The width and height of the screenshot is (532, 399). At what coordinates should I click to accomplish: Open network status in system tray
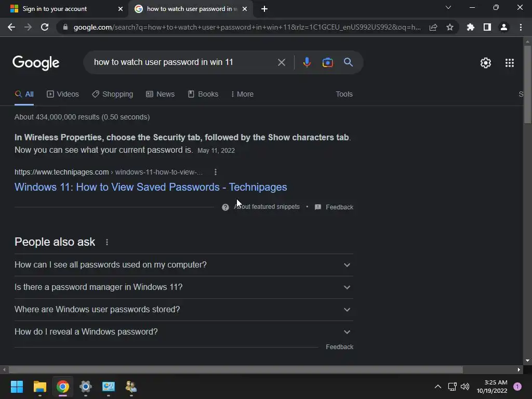click(453, 387)
